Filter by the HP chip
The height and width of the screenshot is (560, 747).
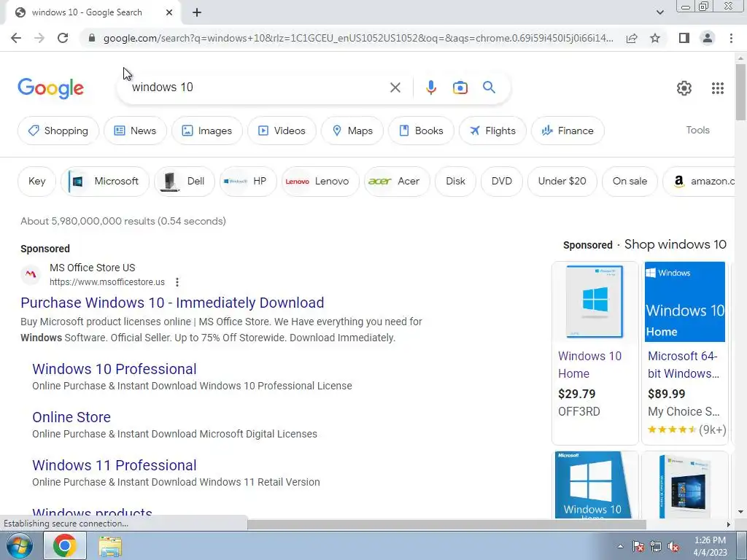pyautogui.click(x=248, y=182)
